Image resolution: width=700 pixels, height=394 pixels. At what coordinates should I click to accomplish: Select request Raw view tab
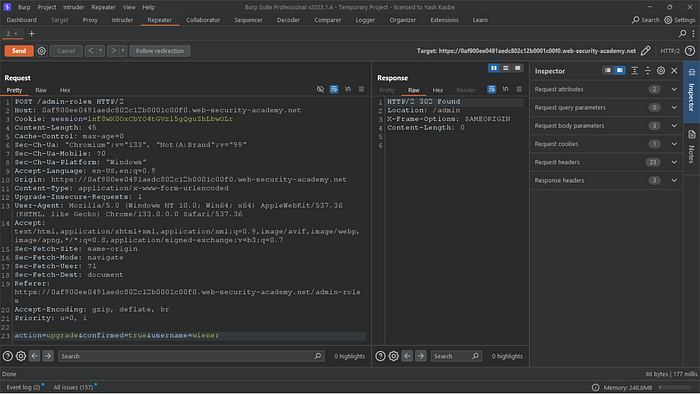click(41, 90)
